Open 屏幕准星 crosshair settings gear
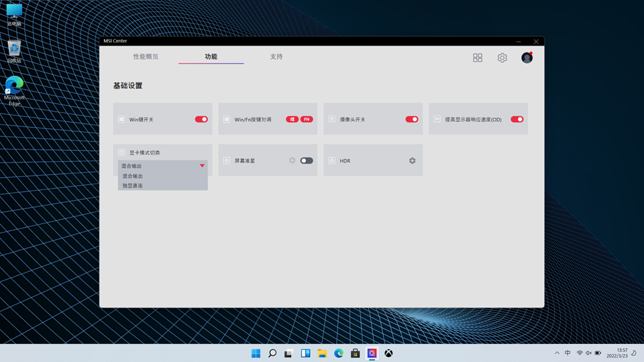644x362 pixels. point(292,160)
